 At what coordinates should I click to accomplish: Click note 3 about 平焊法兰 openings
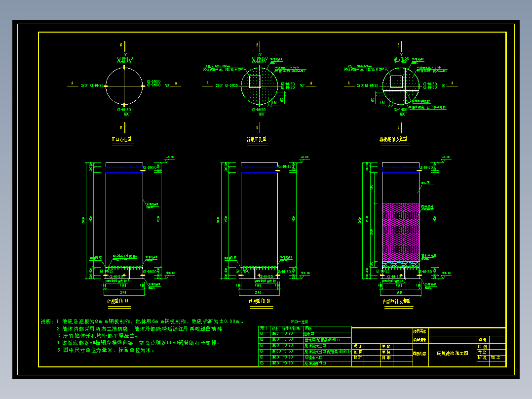tap(98, 336)
